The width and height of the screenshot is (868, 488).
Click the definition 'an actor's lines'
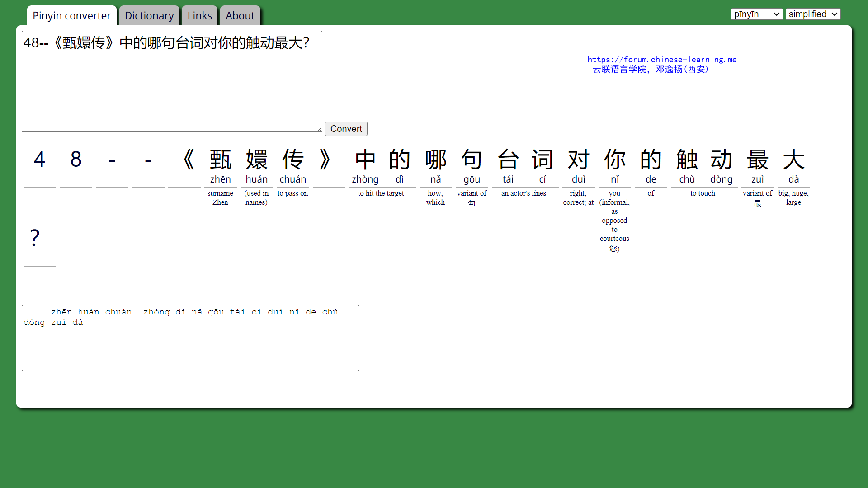[524, 193]
